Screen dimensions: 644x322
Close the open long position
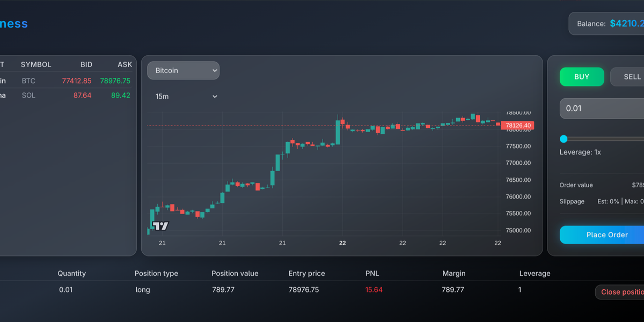click(621, 292)
